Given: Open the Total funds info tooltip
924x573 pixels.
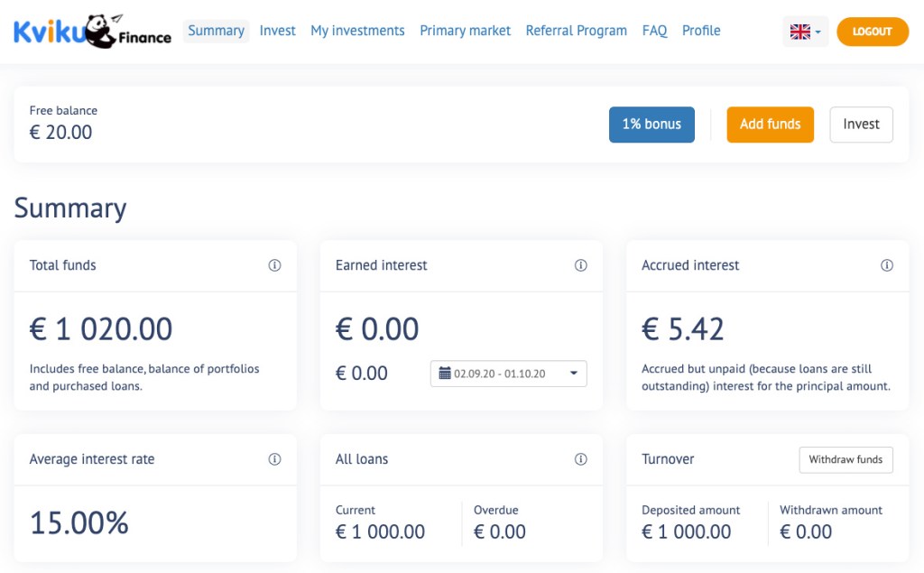Looking at the screenshot, I should click(x=275, y=264).
